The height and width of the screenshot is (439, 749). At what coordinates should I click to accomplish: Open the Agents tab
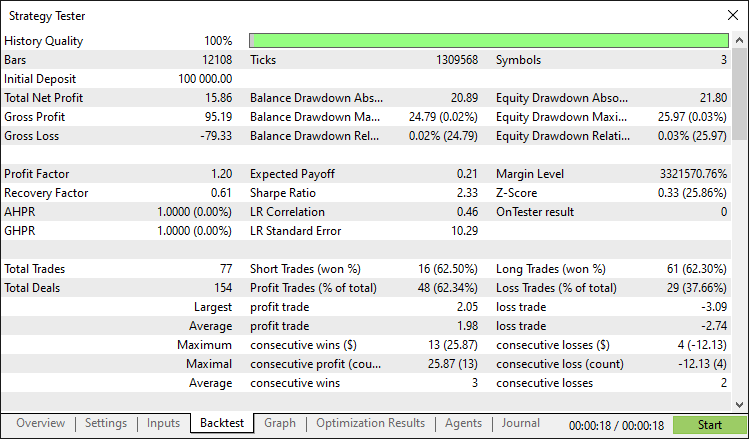point(463,423)
